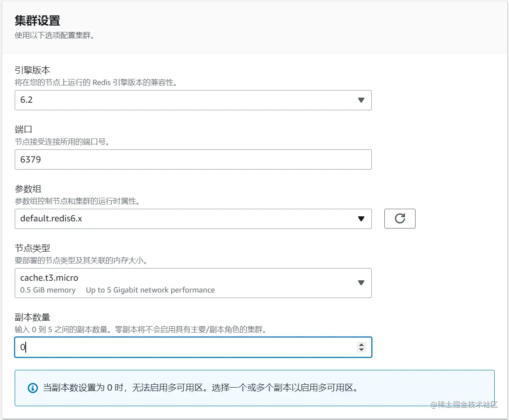Click the 副本数量 label
The width and height of the screenshot is (509, 420).
[32, 317]
